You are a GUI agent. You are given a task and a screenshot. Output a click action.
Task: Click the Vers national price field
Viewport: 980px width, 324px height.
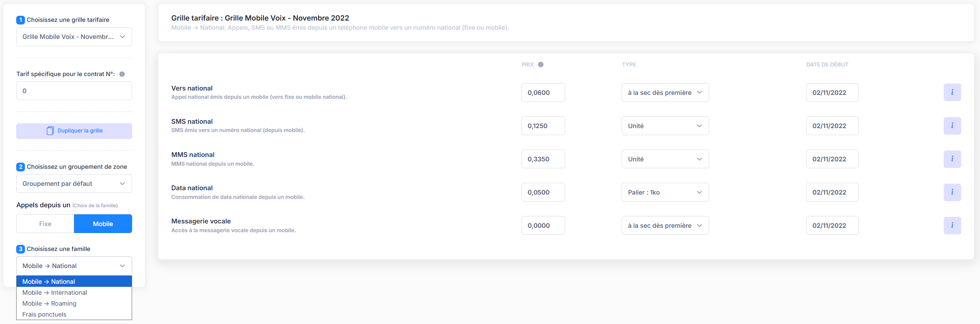pos(543,93)
